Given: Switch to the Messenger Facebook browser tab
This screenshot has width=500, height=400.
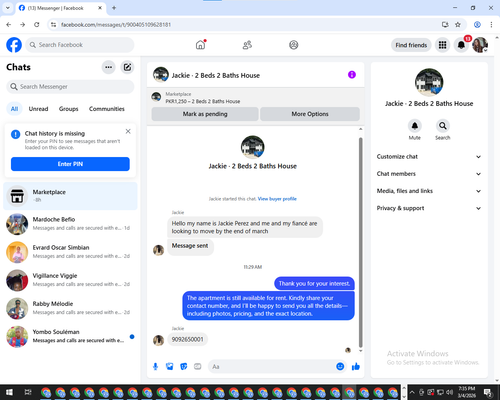Looking at the screenshot, I should [x=60, y=8].
